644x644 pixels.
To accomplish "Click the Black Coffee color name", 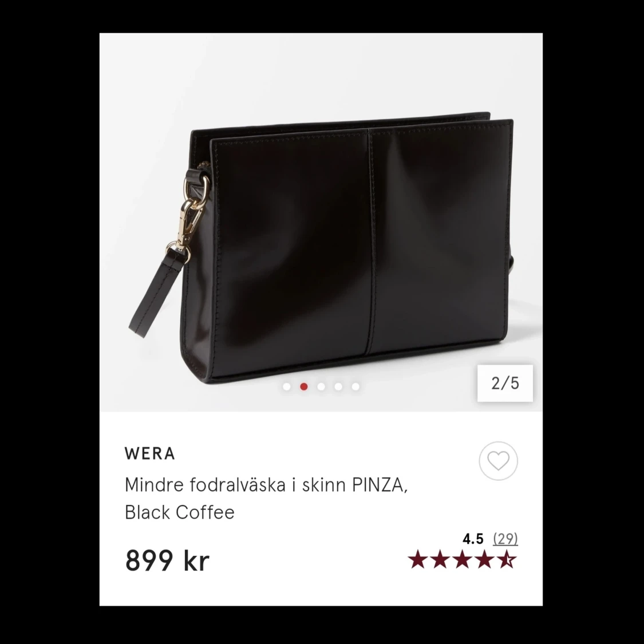I will click(x=180, y=512).
